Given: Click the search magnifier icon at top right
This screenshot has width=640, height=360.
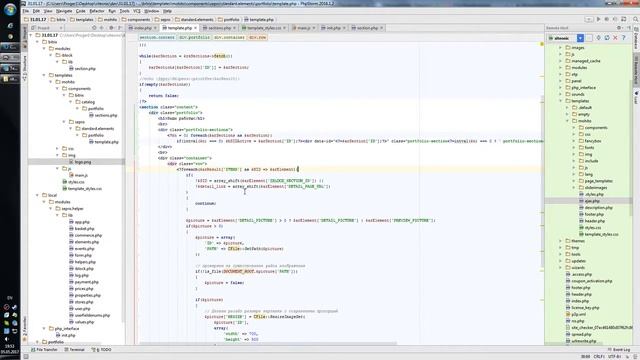Looking at the screenshot, I should tap(636, 19).
